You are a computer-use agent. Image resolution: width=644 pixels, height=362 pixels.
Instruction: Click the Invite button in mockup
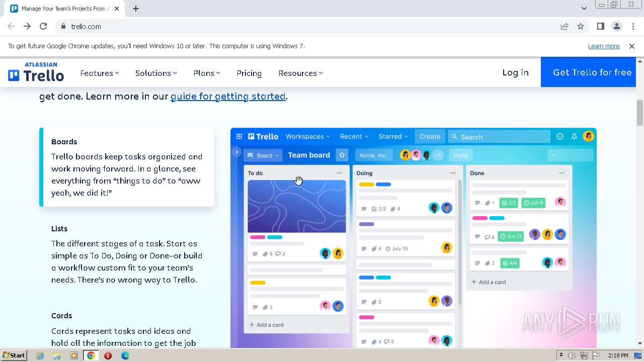[461, 155]
